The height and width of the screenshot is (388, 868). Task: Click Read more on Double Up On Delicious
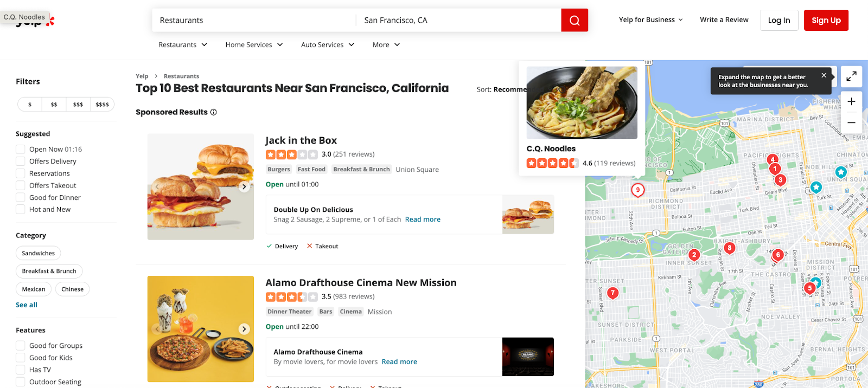423,219
